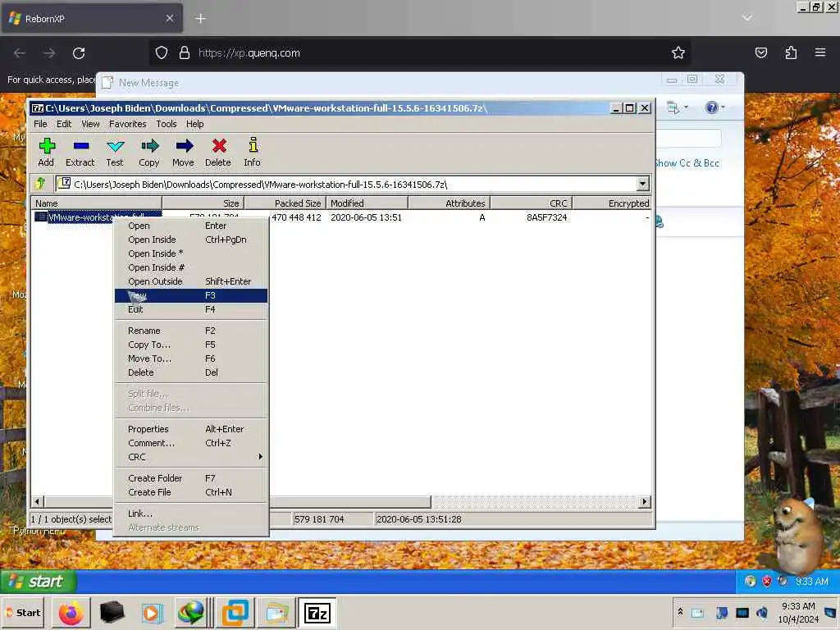Image resolution: width=840 pixels, height=630 pixels.
Task: Open the Edit menu in 7-Zip
Action: click(x=64, y=124)
